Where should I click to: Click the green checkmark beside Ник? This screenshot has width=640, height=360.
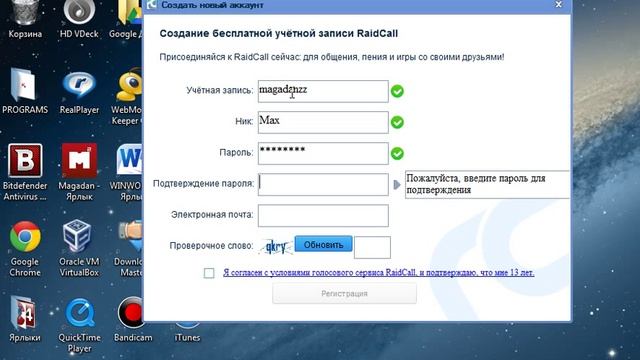tap(397, 122)
